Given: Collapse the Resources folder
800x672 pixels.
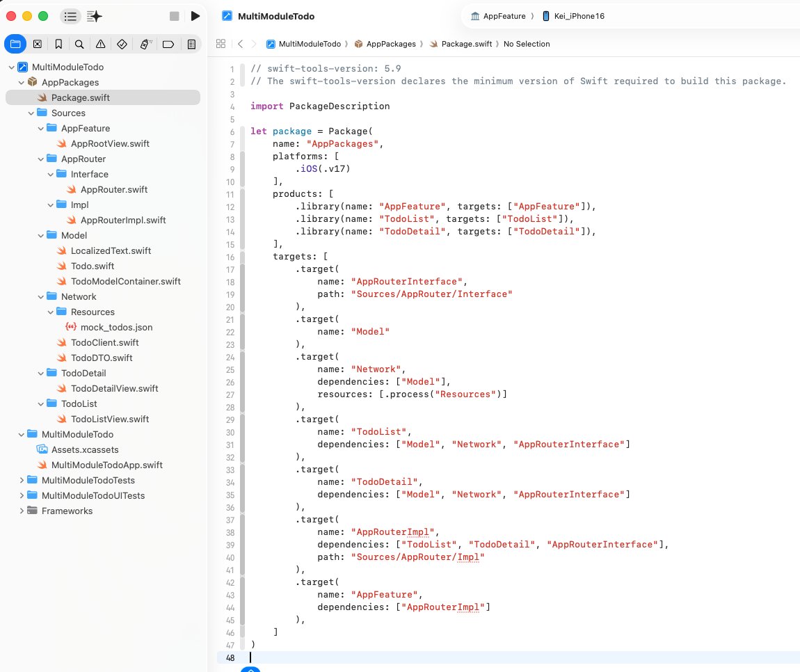Looking at the screenshot, I should tap(50, 312).
